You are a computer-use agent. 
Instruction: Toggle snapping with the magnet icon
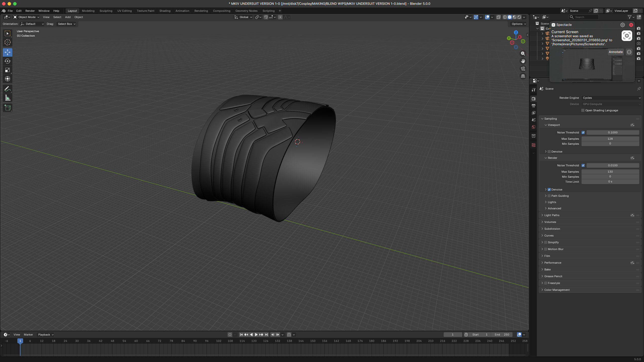(x=266, y=17)
